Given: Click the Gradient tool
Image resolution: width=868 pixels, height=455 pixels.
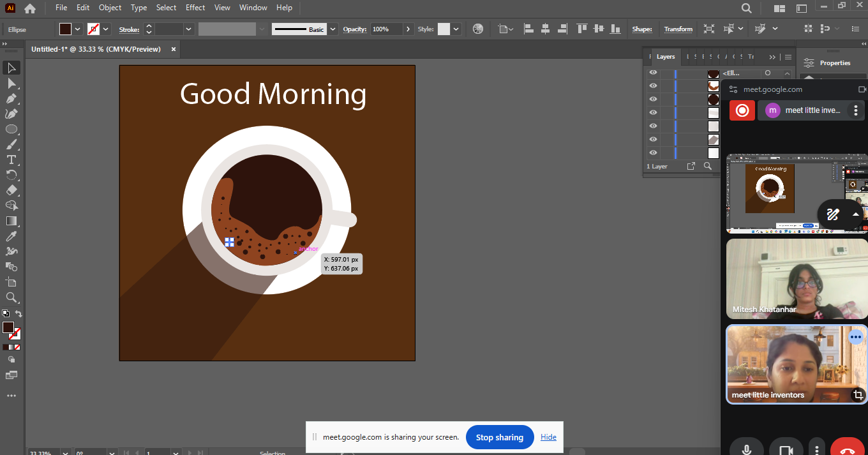Looking at the screenshot, I should click(11, 221).
